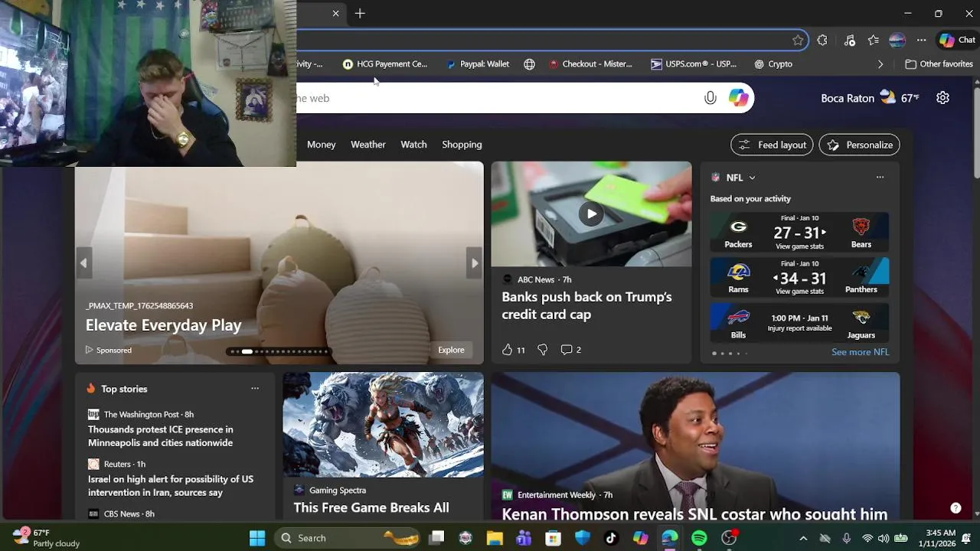Open Microsoft Teams from taskbar
980x551 pixels.
pyautogui.click(x=524, y=538)
